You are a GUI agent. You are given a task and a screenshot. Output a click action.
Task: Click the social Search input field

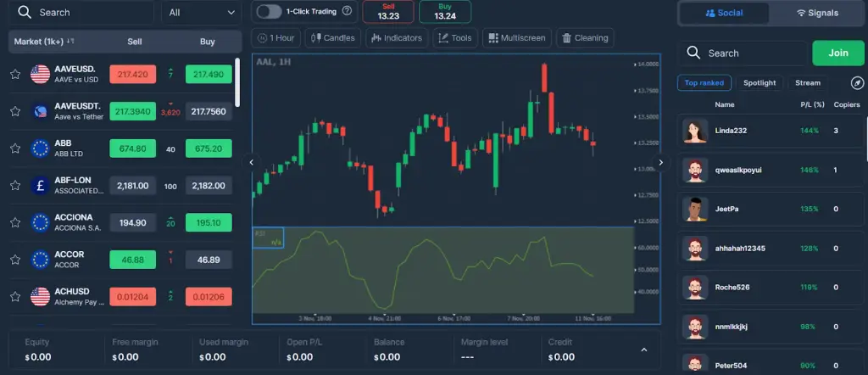coord(743,53)
